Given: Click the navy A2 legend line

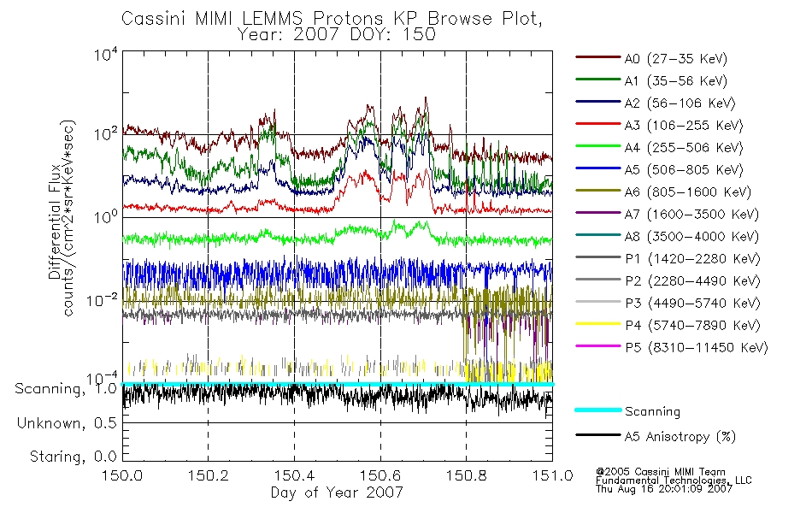Looking at the screenshot, I should tap(597, 102).
